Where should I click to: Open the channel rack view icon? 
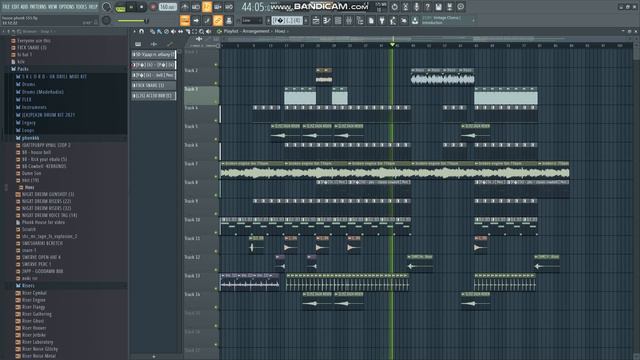tap(338, 20)
